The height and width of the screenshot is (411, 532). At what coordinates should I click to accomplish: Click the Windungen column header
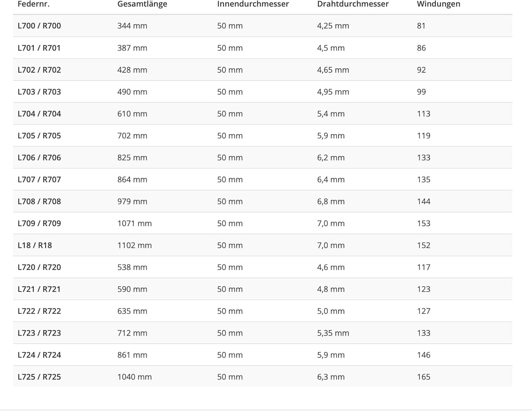pos(438,4)
